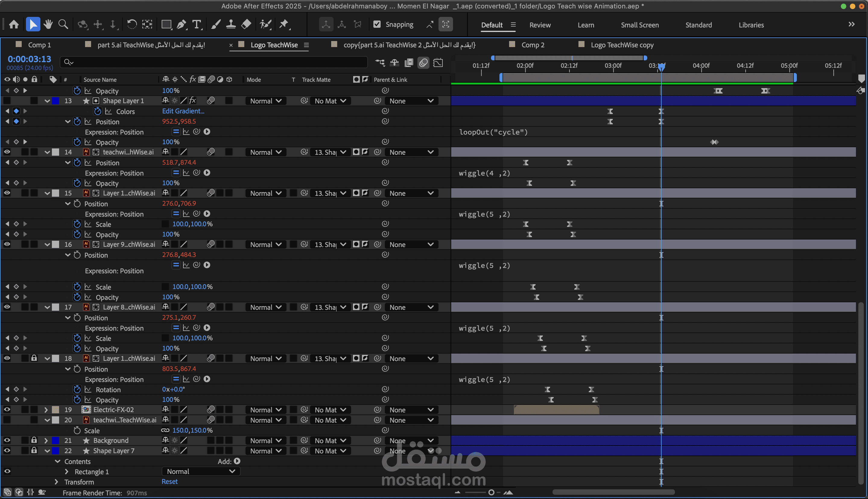Open the Review workspace
868x499 pixels.
click(540, 25)
